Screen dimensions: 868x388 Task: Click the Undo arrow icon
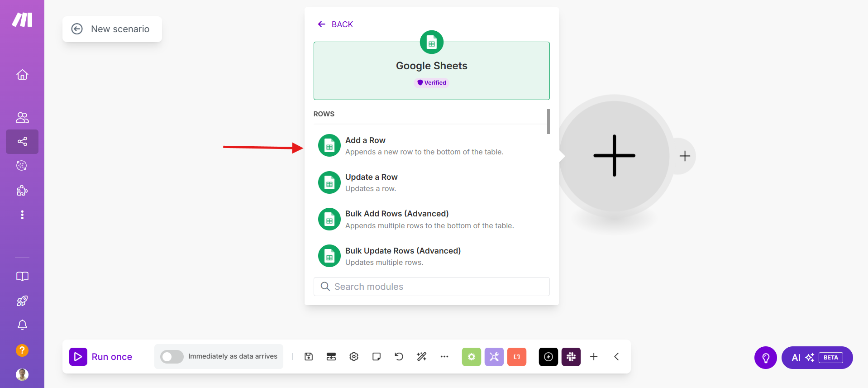tap(399, 357)
